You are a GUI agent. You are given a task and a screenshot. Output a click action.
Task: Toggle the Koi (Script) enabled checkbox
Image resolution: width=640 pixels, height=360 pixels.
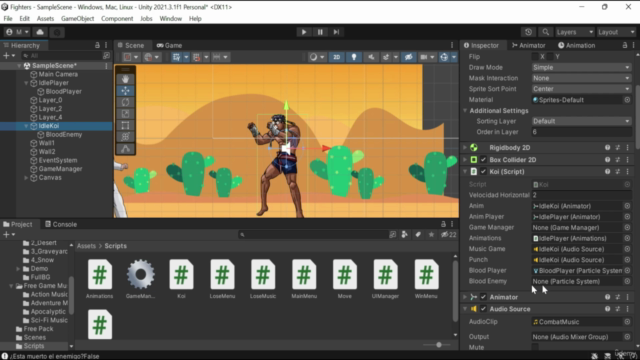pos(483,171)
